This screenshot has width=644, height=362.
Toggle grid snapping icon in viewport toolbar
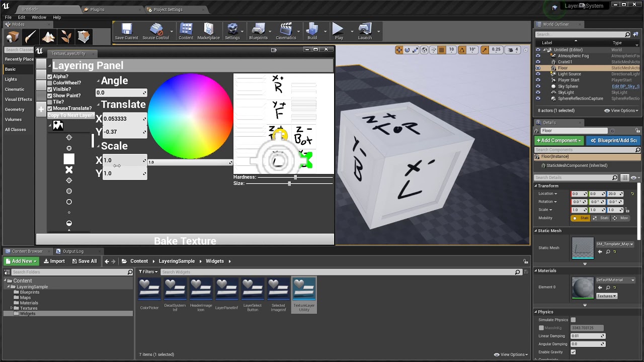tap(442, 50)
